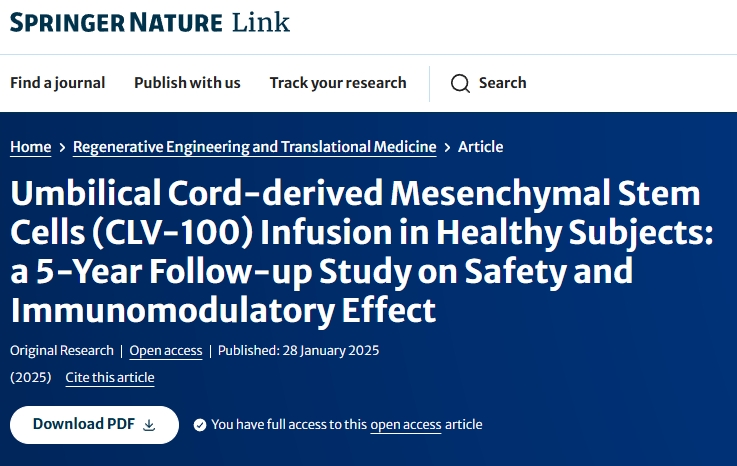737x466 pixels.
Task: Open Publish with us menu
Action: 187,83
